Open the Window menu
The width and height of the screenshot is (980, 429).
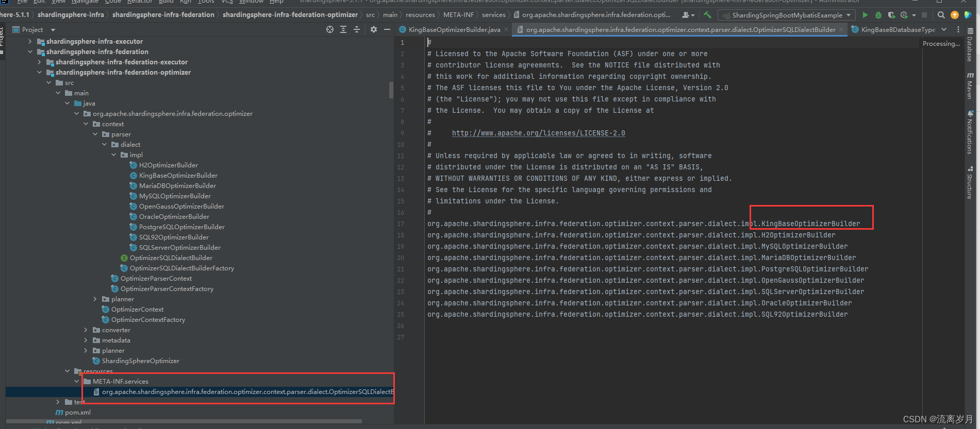click(251, 2)
